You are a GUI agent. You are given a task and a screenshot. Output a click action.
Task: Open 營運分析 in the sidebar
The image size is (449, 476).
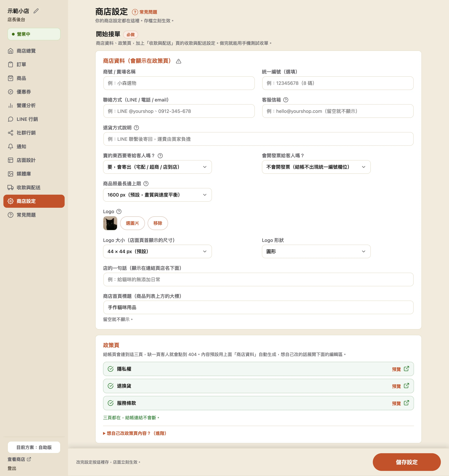pos(34,105)
